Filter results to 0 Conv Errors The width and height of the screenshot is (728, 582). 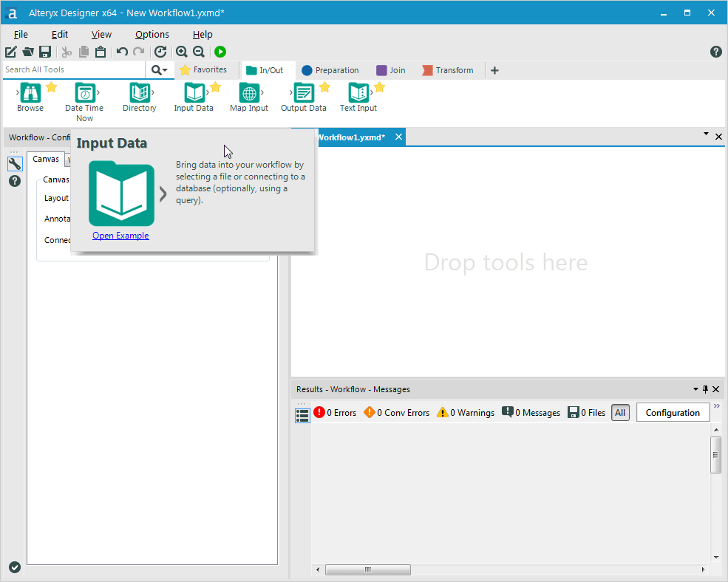click(x=396, y=413)
